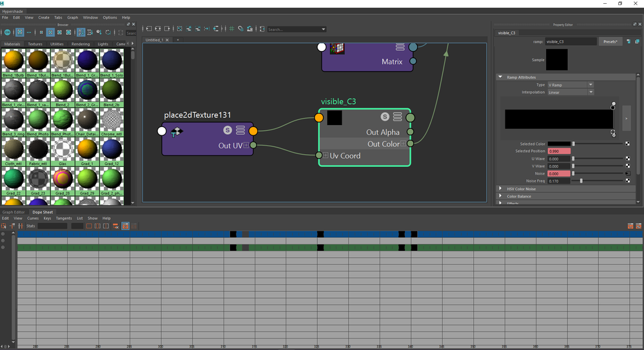Image resolution: width=644 pixels, height=350 pixels.
Task: Open node editor search dropdown arrow
Action: click(324, 29)
